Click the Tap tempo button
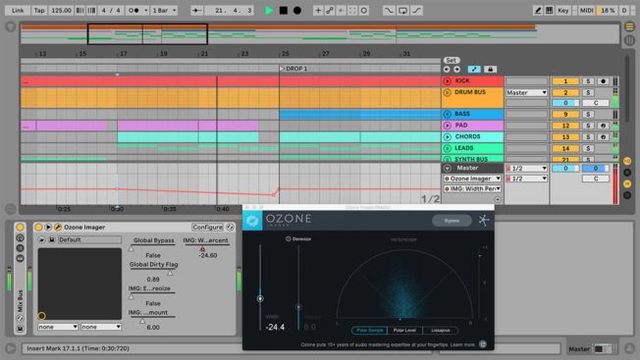 39,10
